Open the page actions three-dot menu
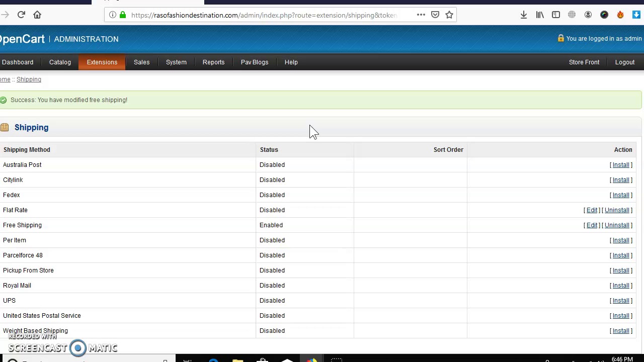This screenshot has height=362, width=644. [421, 15]
